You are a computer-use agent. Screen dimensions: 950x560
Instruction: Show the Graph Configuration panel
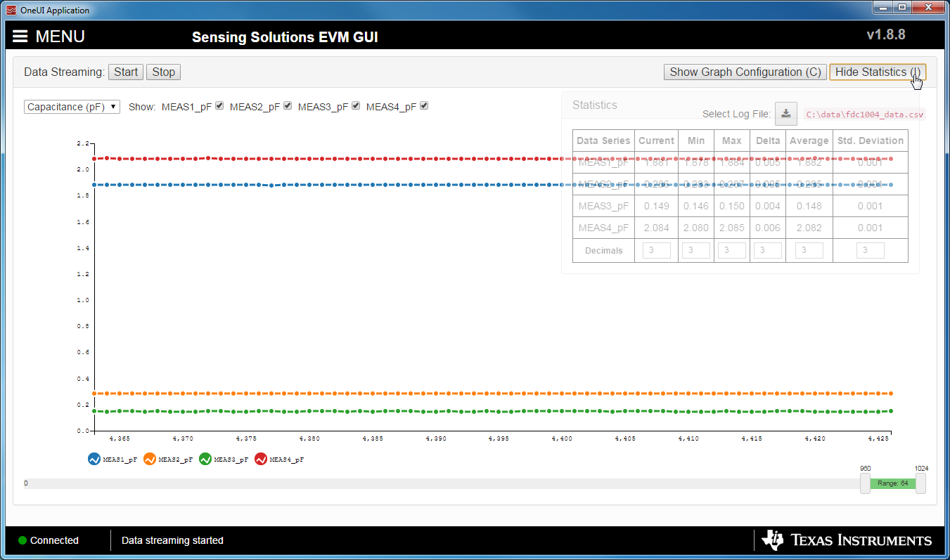(x=745, y=72)
